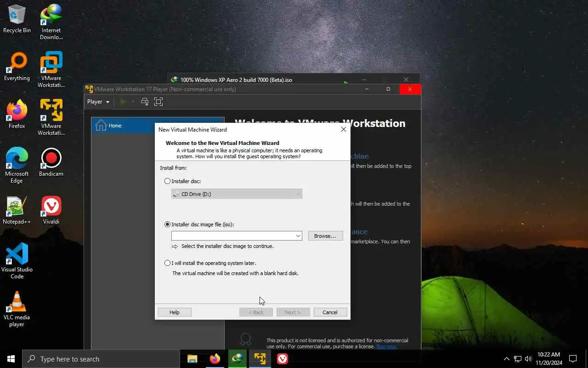Screen dimensions: 588x368
Task: Open Internet Download Manager desktop icon
Action: click(51, 22)
